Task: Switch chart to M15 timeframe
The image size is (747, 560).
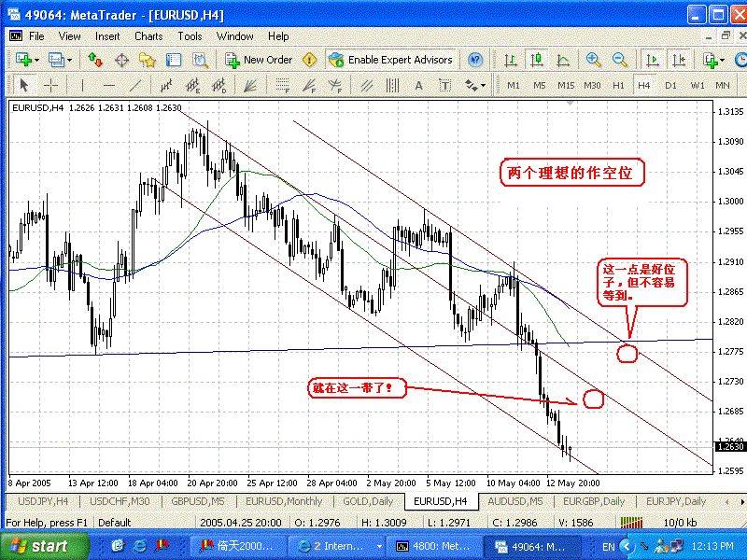Action: [x=566, y=86]
